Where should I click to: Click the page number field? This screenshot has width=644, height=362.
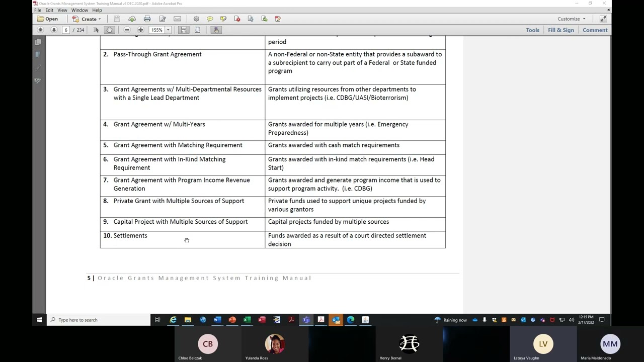[x=65, y=30]
